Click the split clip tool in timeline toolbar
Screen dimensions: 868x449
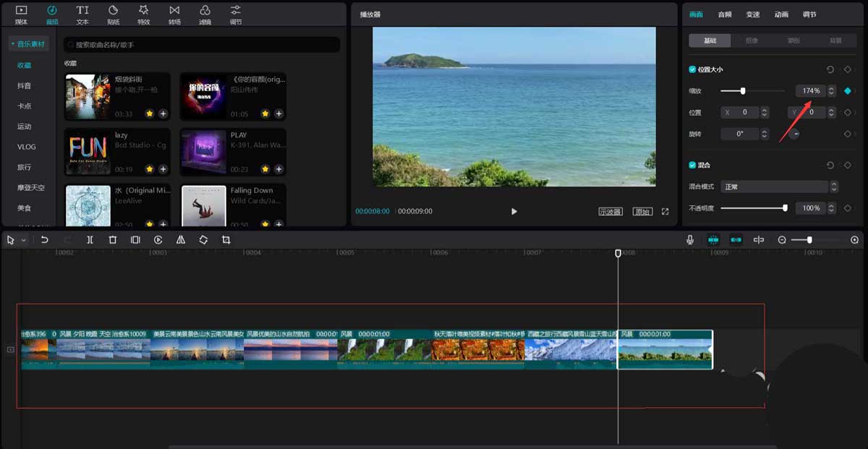(x=90, y=239)
